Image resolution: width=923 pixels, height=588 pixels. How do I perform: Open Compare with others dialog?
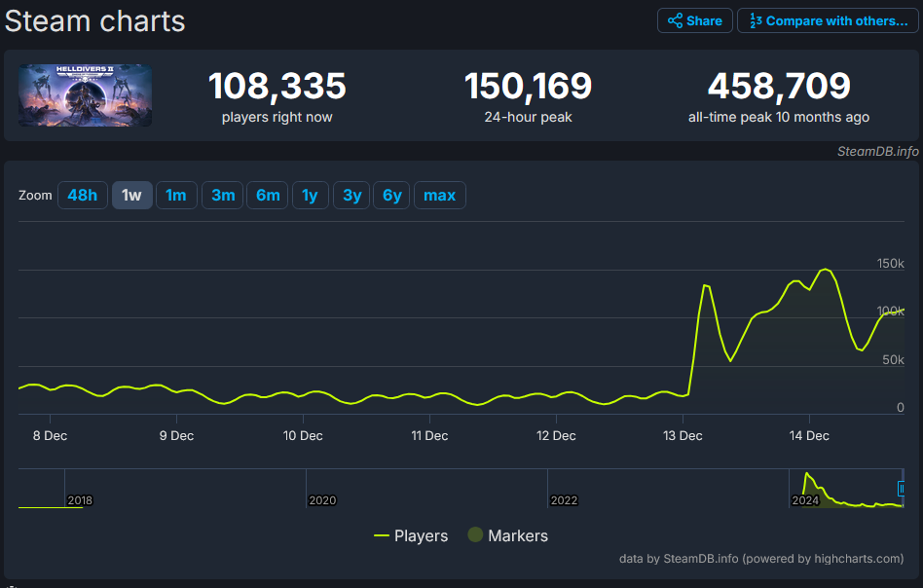[828, 20]
